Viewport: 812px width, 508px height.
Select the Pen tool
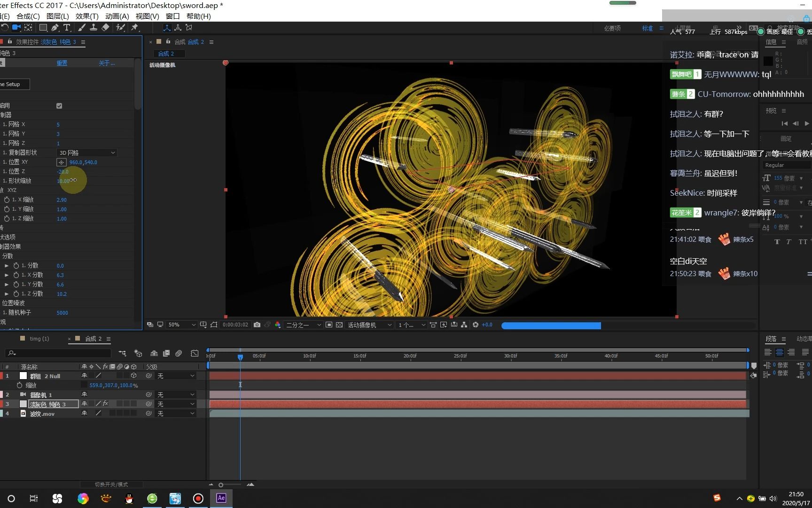pyautogui.click(x=55, y=27)
